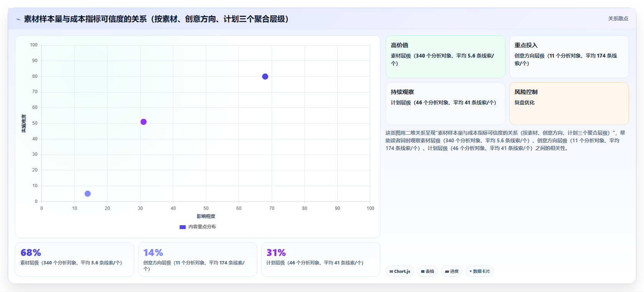
Task: Click the x-axis tick label 50
Action: 206,208
